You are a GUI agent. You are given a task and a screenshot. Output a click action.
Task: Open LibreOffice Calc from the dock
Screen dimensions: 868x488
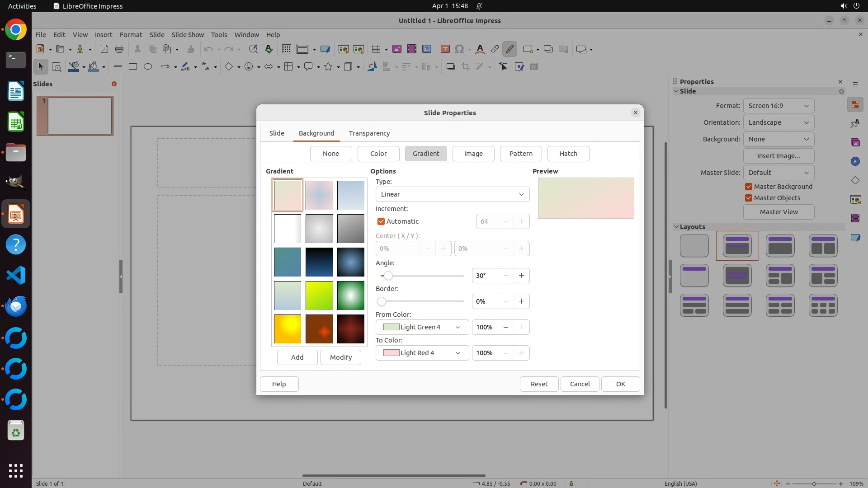click(x=16, y=122)
